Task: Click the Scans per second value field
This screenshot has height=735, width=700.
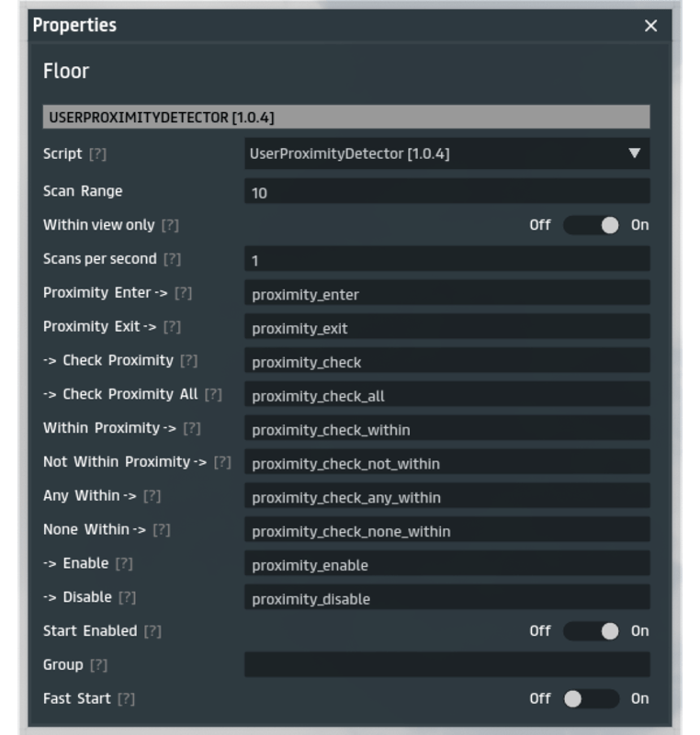Action: (x=446, y=260)
